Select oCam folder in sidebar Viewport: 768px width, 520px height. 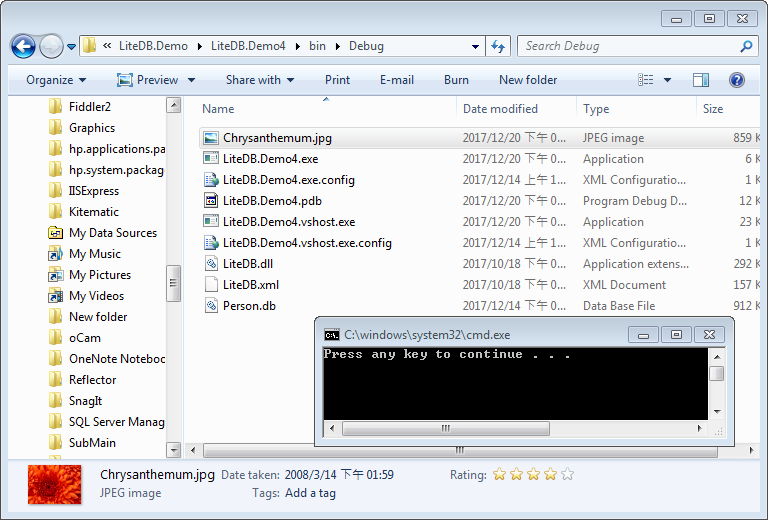(75, 338)
